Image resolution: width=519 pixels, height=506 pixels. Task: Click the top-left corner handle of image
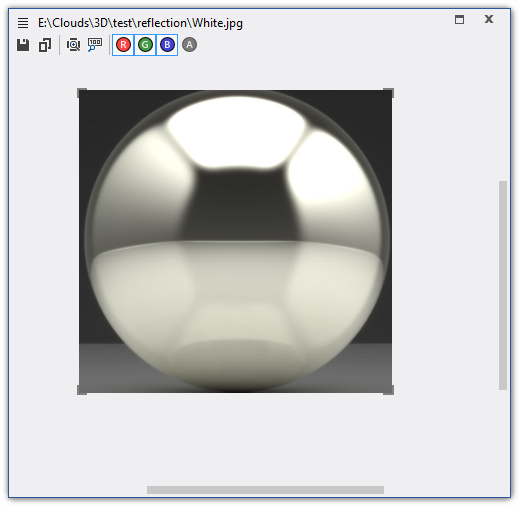[x=82, y=93]
